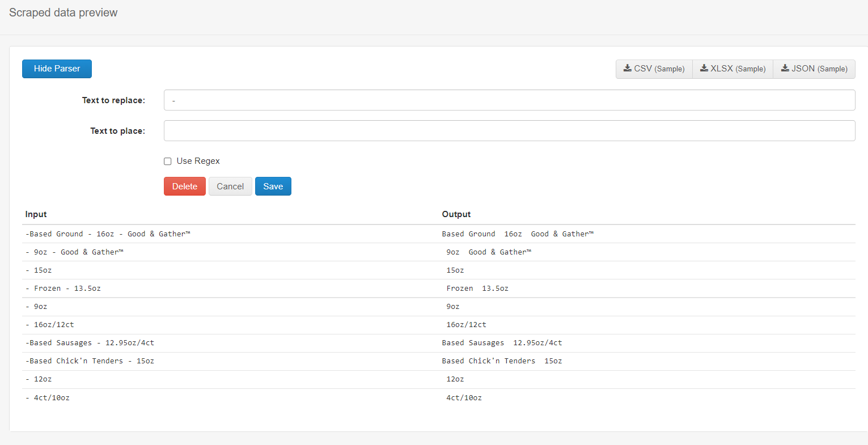The width and height of the screenshot is (868, 445).
Task: Download the CSV sample file
Action: 654,69
